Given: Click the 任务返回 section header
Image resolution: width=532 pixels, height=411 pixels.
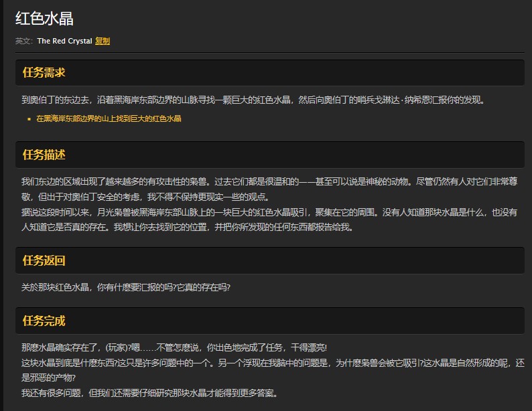Looking at the screenshot, I should 44,260.
